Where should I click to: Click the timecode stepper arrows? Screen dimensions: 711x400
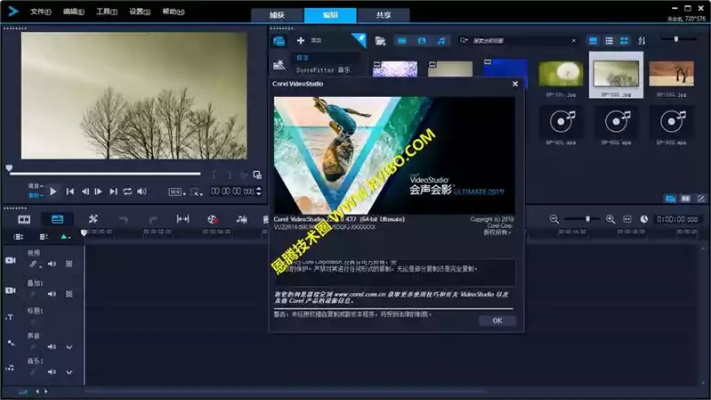point(259,191)
